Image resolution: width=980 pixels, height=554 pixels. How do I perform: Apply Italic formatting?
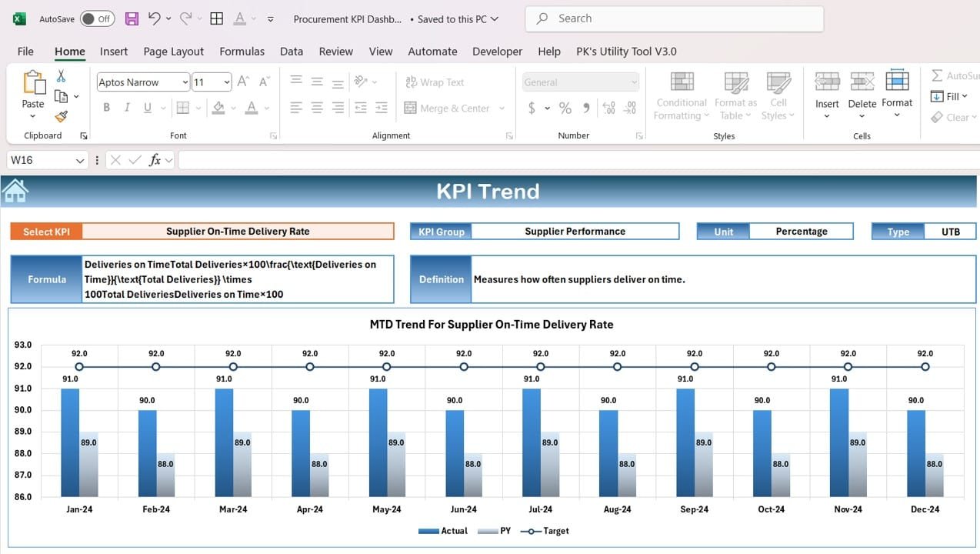coord(127,108)
